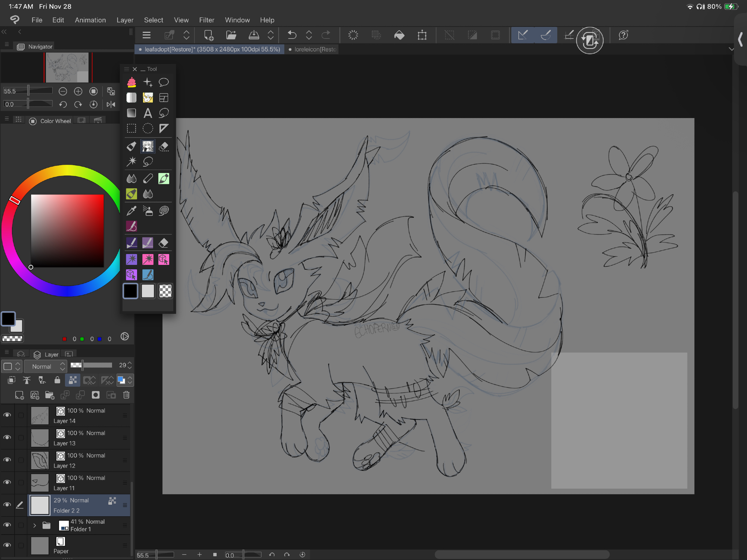Viewport: 747px width, 560px height.
Task: Open the Normal blending mode dropdown
Action: point(45,366)
